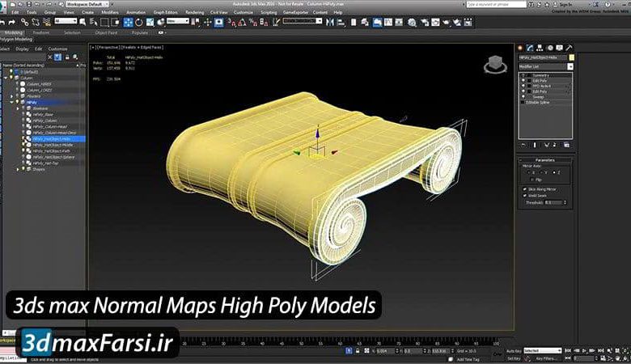Switch to the Modify command panel
The height and width of the screenshot is (364, 631).
point(530,48)
